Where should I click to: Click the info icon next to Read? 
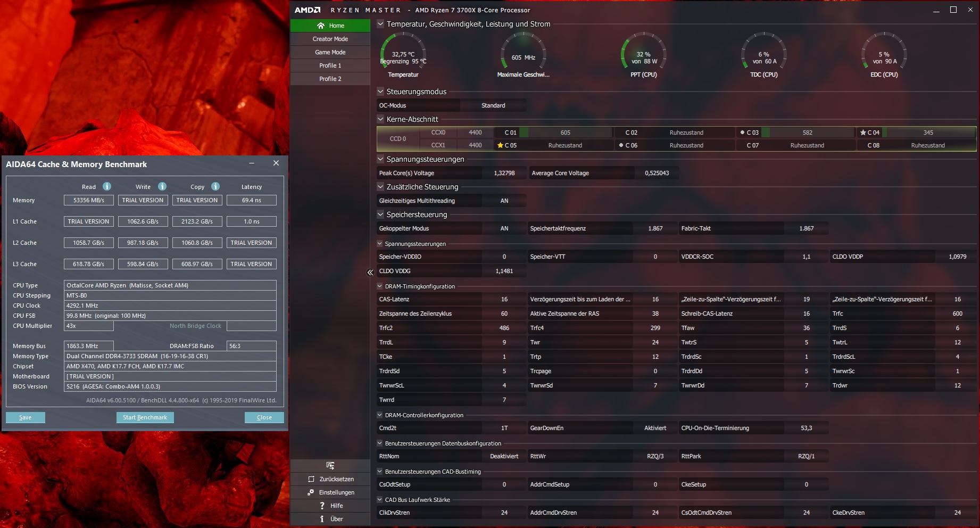[107, 186]
